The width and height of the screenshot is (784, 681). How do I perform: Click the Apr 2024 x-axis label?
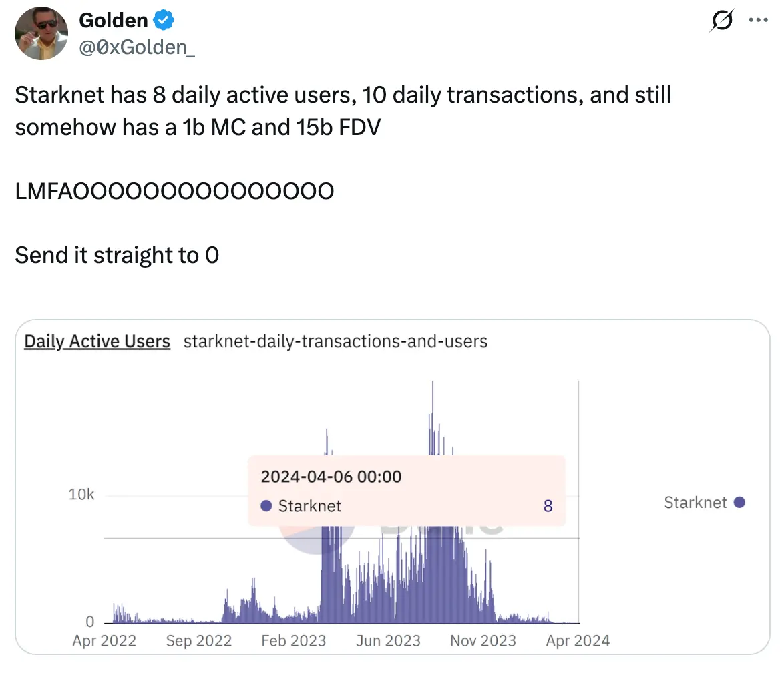click(x=578, y=641)
